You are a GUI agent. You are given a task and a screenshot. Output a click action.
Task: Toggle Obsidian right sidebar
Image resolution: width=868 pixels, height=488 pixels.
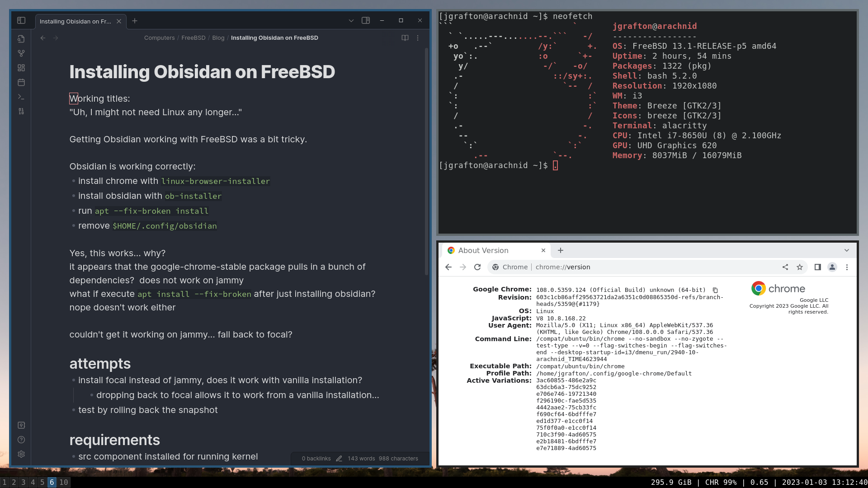pos(366,20)
